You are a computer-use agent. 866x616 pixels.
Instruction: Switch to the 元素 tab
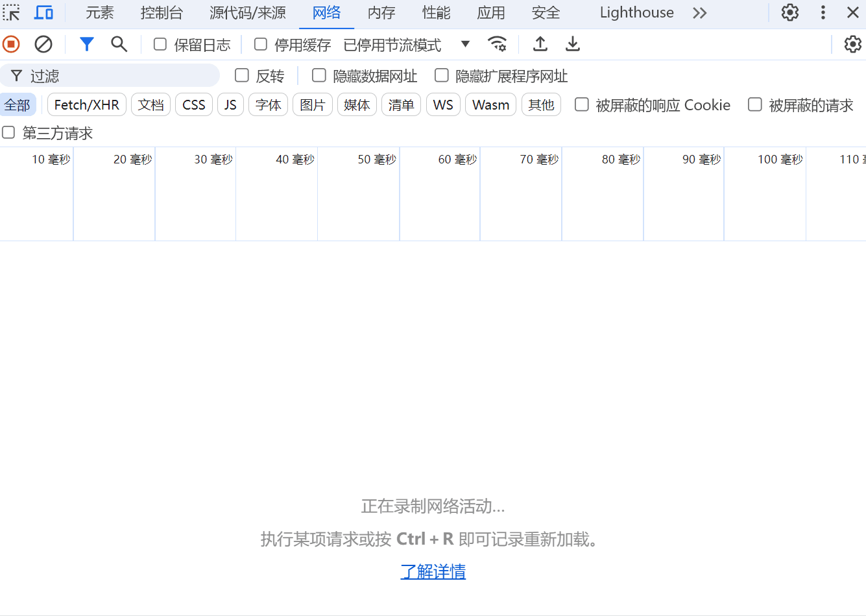[100, 12]
